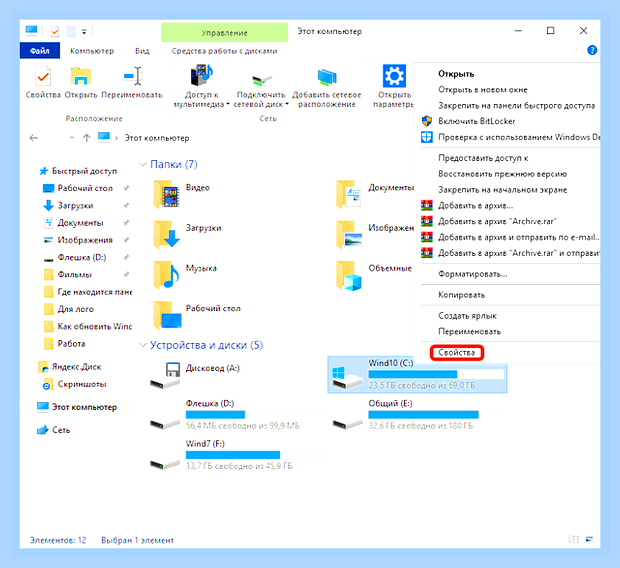Select Форматировать... from context menu
Viewport: 620px width, 568px height.
coord(473,274)
